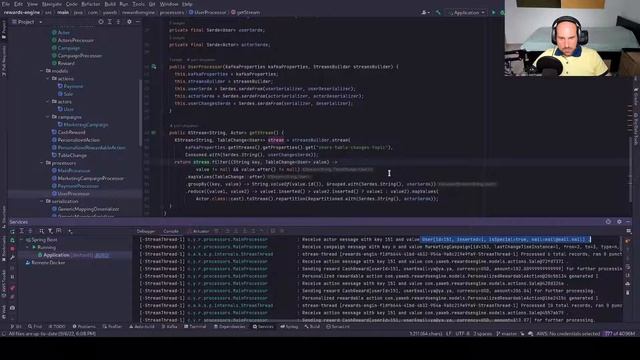
Task: Select MainProcessor in the project tree
Action: click(x=70, y=171)
